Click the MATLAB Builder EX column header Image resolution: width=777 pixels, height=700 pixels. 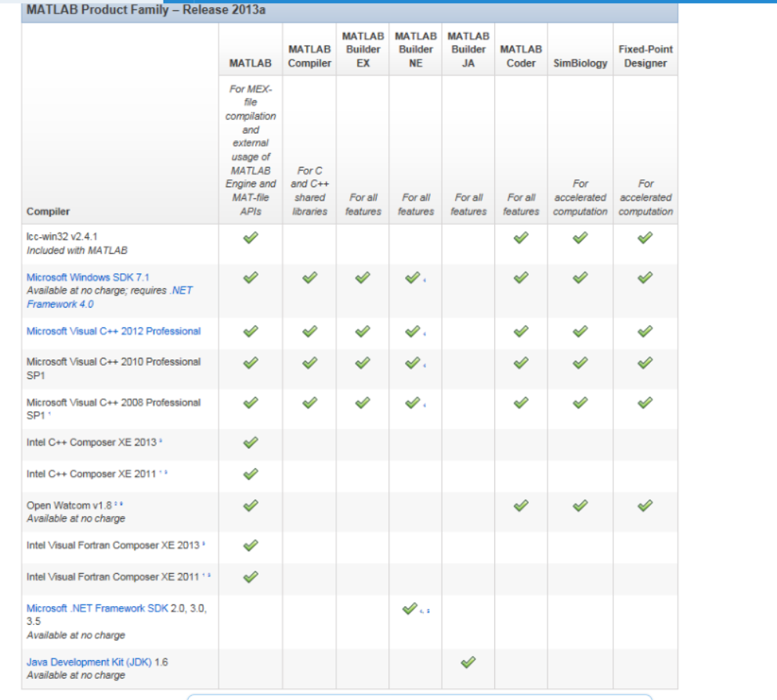[x=363, y=49]
